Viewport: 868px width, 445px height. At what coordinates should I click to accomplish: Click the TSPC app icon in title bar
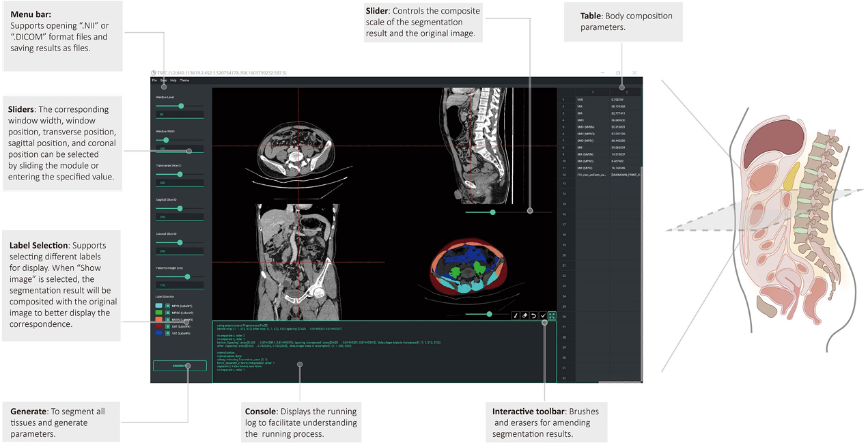(x=154, y=72)
